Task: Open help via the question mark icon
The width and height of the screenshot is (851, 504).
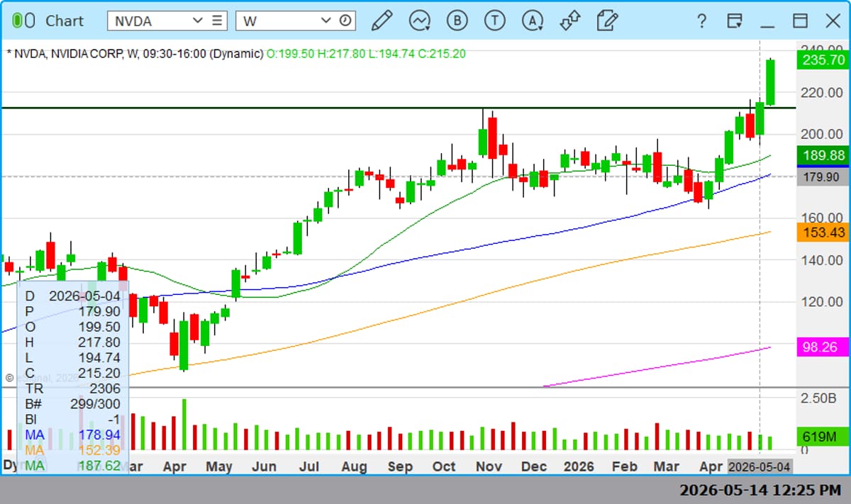Action: coord(701,21)
